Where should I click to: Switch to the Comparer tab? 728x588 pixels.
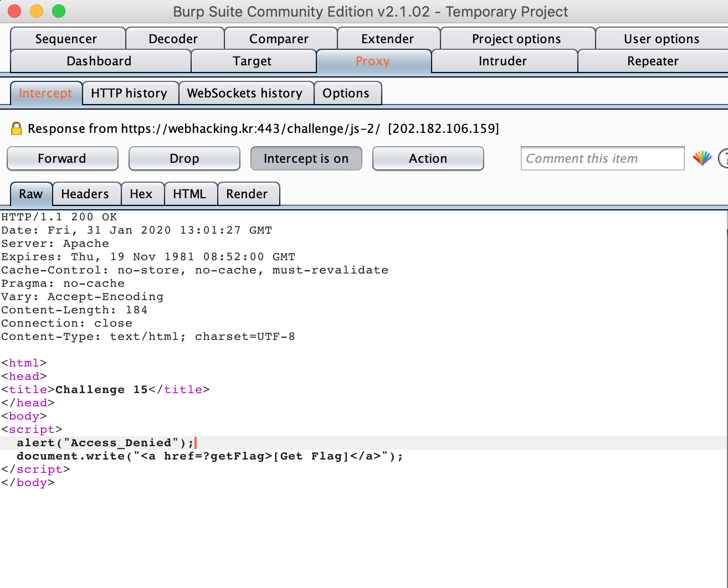279,39
